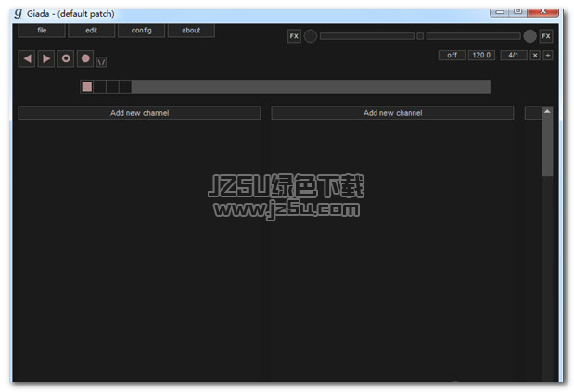Open the about menu
Image resolution: width=574 pixels, height=392 pixels.
(191, 31)
